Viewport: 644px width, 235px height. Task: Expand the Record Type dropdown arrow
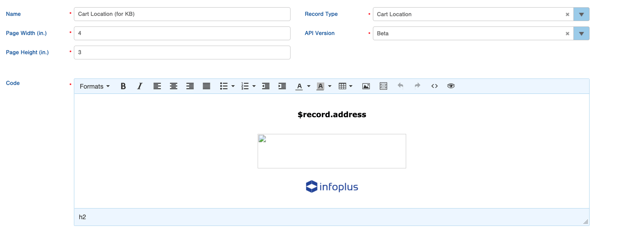(x=581, y=14)
